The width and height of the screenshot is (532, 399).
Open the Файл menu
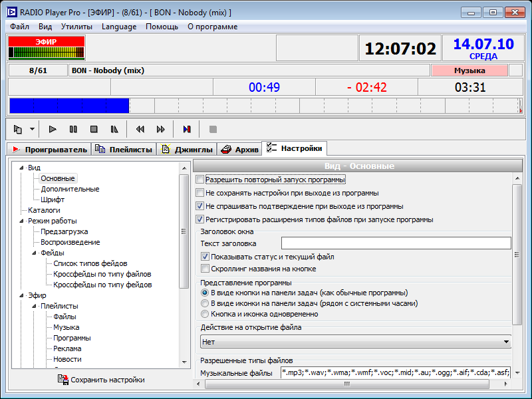pyautogui.click(x=19, y=27)
